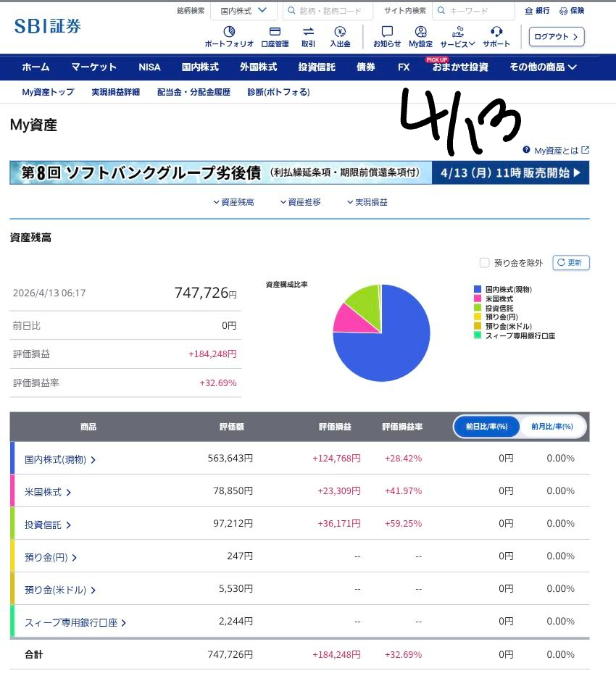Click the 銀行 bank icon link
The width and height of the screenshot is (616, 681).
tap(537, 11)
